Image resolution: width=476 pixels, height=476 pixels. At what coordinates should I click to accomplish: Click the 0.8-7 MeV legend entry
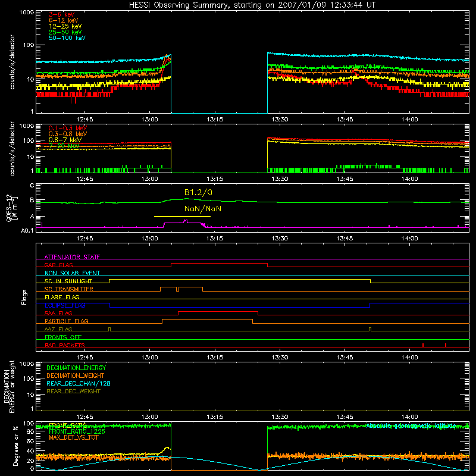coord(65,140)
